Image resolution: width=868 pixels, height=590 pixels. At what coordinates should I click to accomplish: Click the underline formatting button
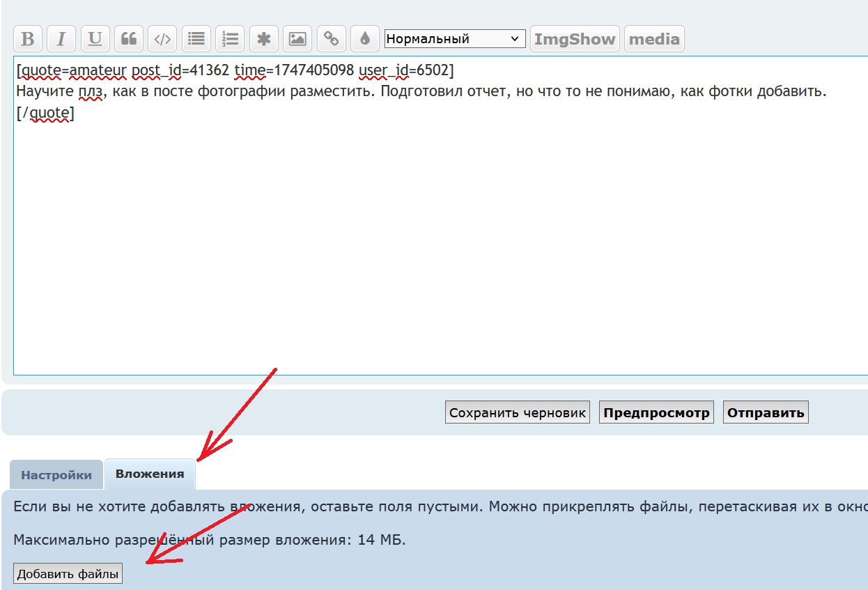pyautogui.click(x=95, y=39)
